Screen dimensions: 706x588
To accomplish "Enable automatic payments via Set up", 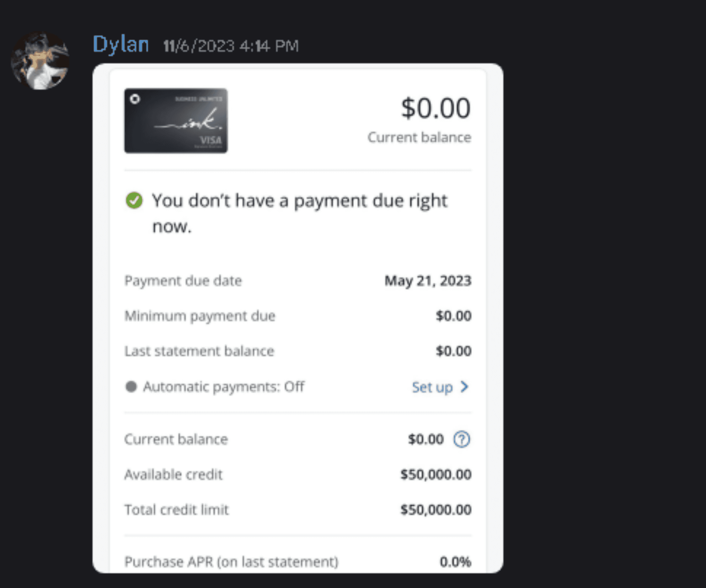I will (432, 387).
